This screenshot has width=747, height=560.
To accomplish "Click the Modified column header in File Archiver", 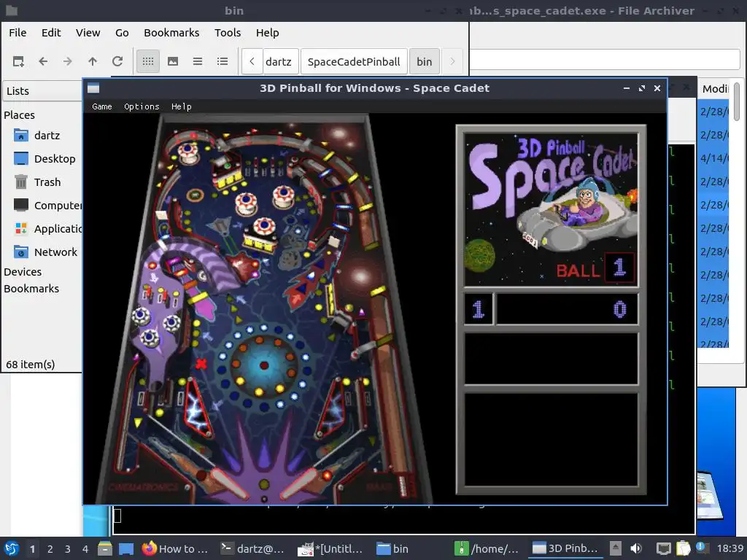I will 715,89.
